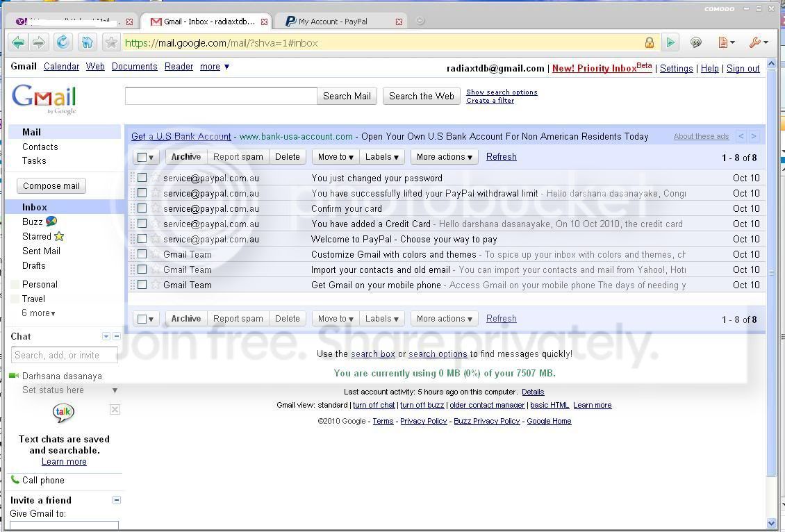Click the Buzz colored icon
This screenshot has height=532, width=785.
(51, 222)
